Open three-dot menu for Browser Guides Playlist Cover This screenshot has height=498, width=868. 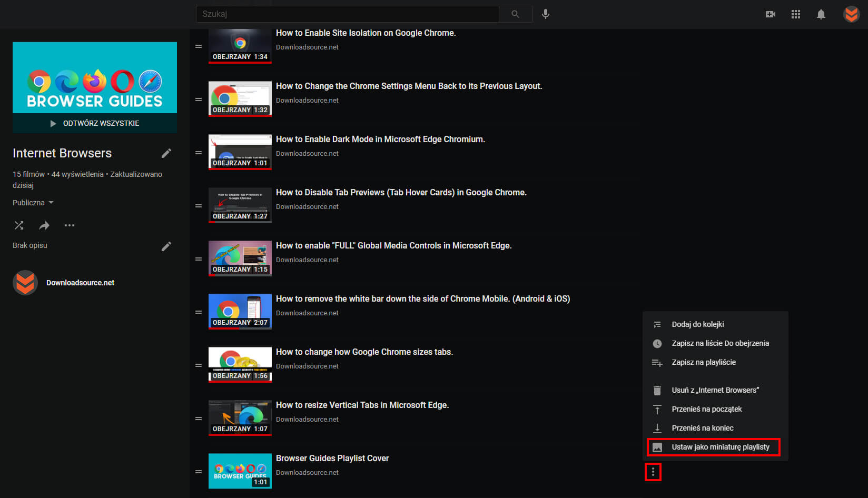pyautogui.click(x=653, y=472)
